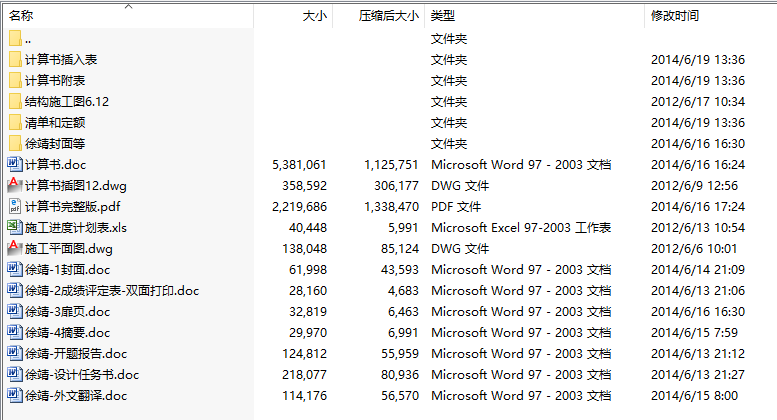Click modified time 2014/6/13 21:27

pyautogui.click(x=698, y=374)
